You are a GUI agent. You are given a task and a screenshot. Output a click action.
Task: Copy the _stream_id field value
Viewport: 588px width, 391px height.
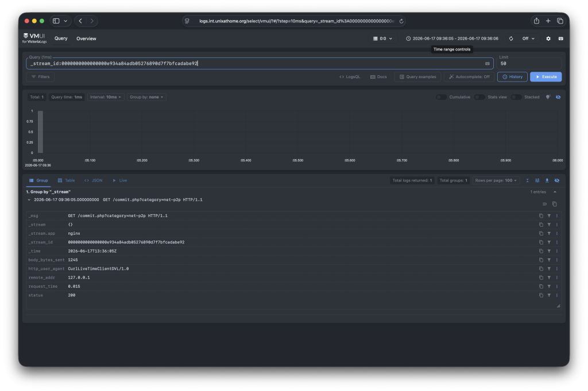point(541,242)
